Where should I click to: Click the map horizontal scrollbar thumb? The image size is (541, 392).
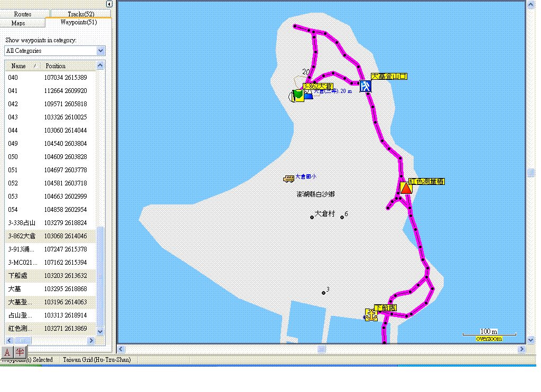point(321,349)
